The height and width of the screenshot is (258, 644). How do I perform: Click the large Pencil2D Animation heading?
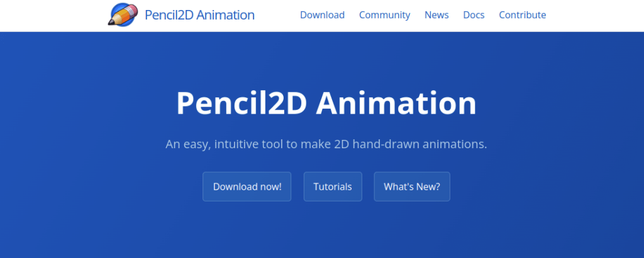coord(326,103)
